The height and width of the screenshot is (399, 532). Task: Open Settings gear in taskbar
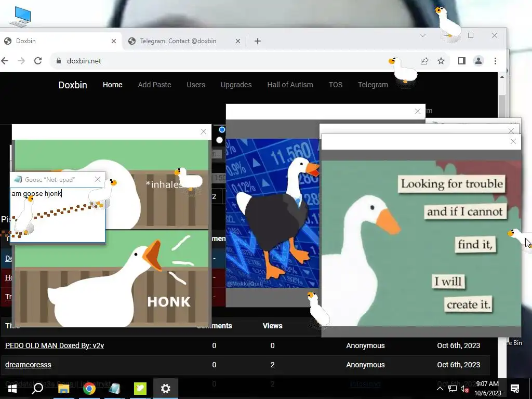(x=166, y=389)
